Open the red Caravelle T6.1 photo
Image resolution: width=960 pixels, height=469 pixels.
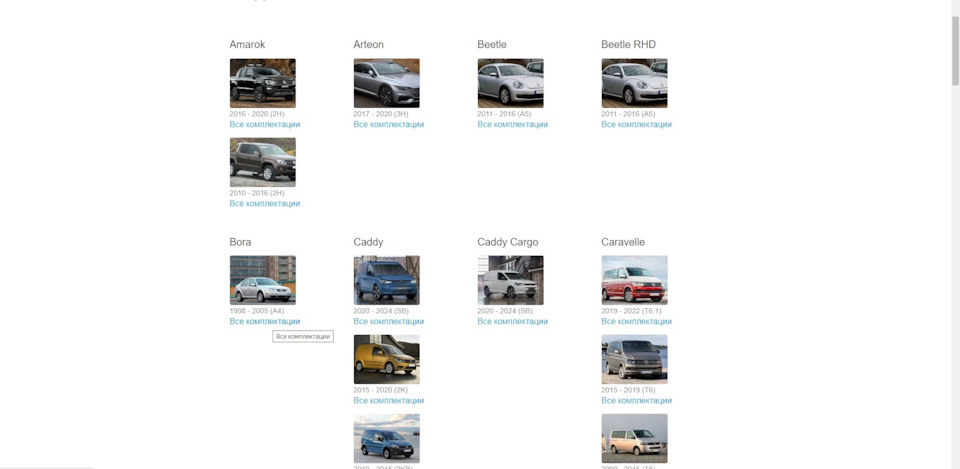(x=634, y=280)
